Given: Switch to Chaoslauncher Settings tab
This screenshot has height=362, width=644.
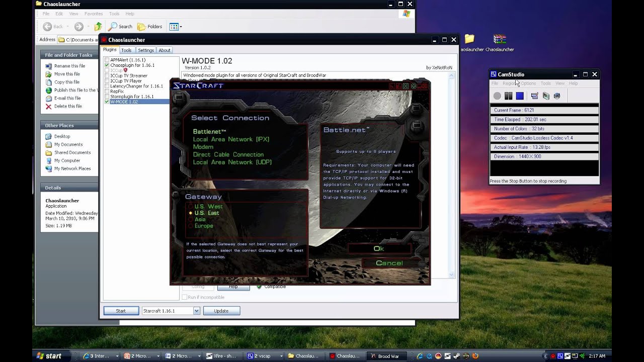Looking at the screenshot, I should tap(146, 50).
